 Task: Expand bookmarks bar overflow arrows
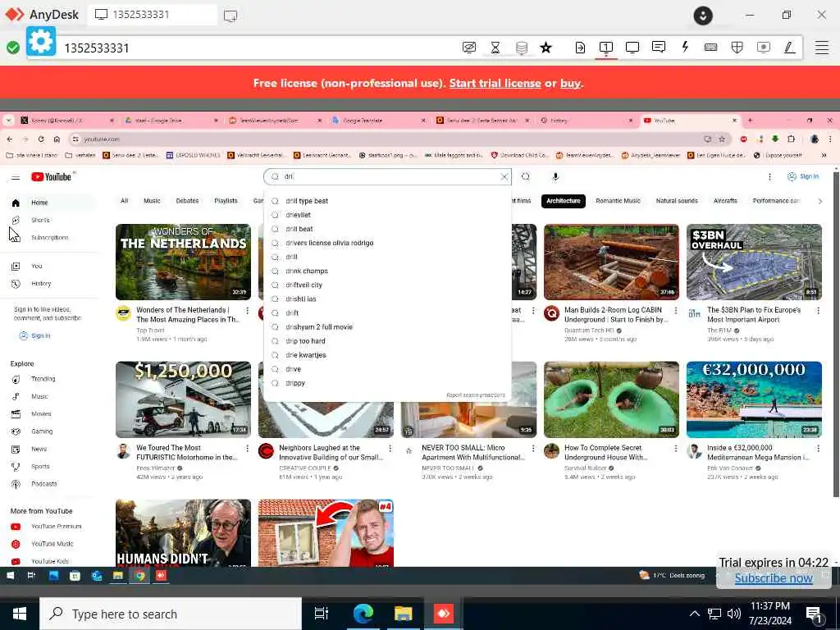coord(824,155)
